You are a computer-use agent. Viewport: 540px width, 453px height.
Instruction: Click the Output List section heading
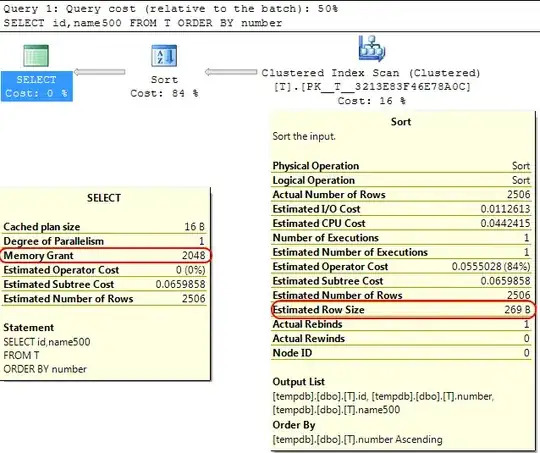[x=299, y=382]
